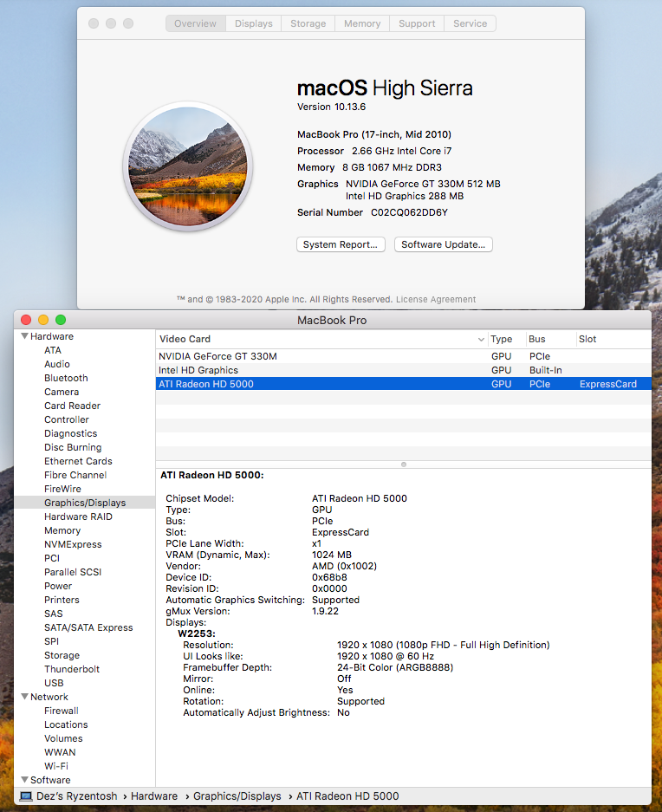Viewport: 662px width, 812px height.
Task: Collapse the Hardware tree section
Action: coord(24,336)
